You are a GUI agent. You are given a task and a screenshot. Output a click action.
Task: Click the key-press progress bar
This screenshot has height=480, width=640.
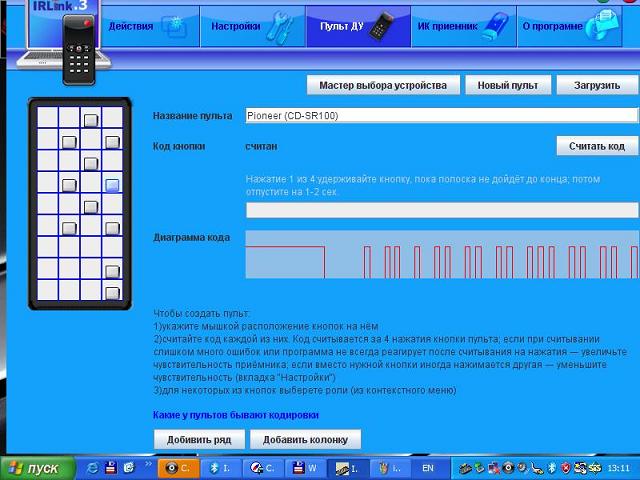(x=441, y=210)
